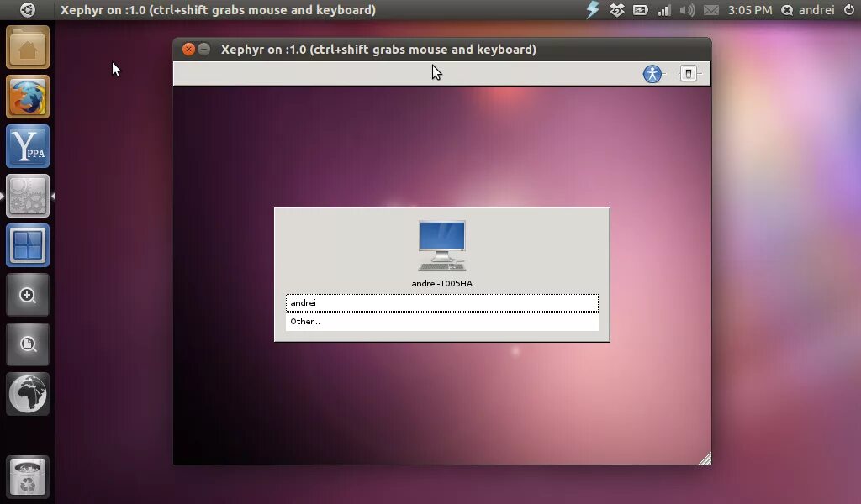Click the Ubuntu logo button in top panel

27,10
